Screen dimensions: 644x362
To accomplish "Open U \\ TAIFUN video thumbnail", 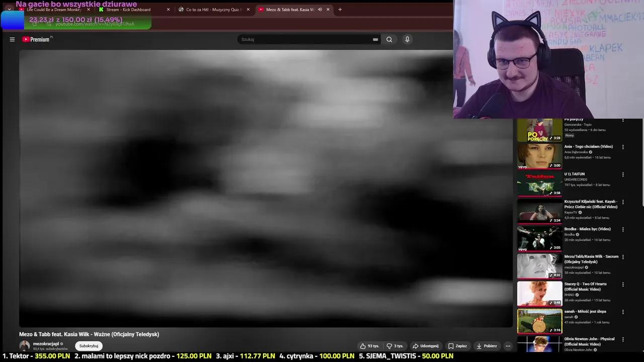I will (539, 184).
